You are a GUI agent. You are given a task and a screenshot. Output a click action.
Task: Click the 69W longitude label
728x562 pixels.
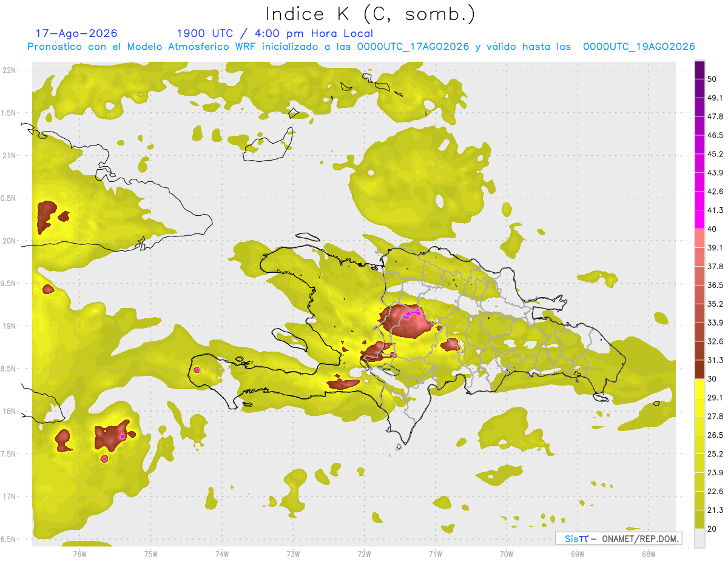[x=577, y=554]
